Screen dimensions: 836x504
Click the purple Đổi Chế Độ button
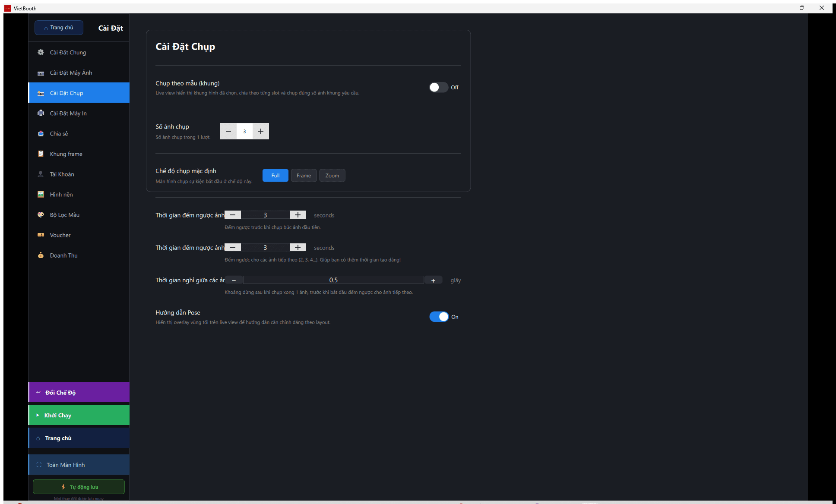(79, 392)
